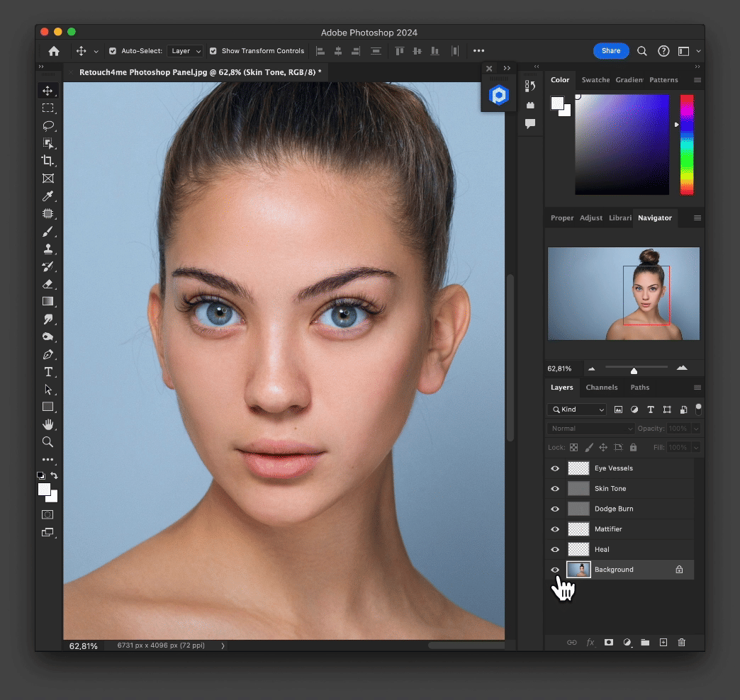Open the Auto-Select Layer dropdown

coord(186,51)
